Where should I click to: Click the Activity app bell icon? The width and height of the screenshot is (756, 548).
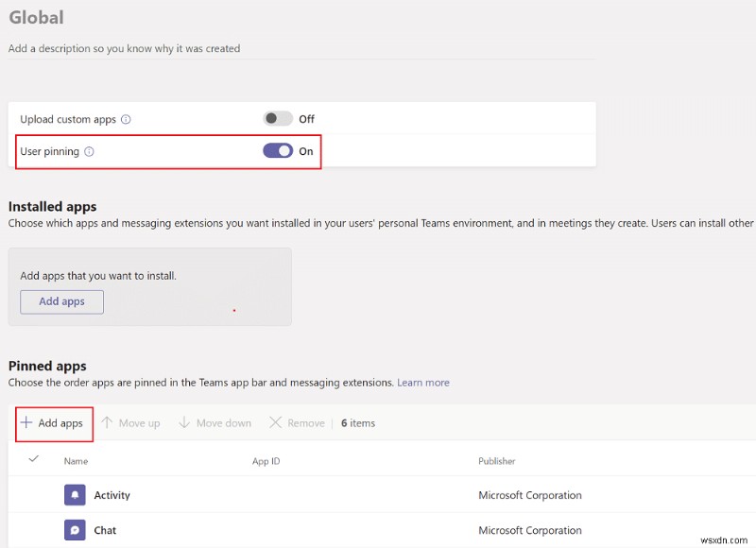pyautogui.click(x=75, y=495)
